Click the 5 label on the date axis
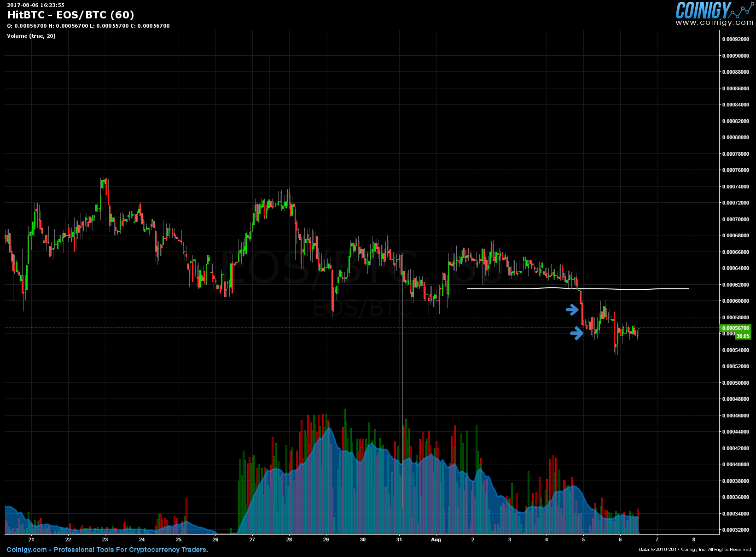This screenshot has height=557, width=756. [x=583, y=539]
